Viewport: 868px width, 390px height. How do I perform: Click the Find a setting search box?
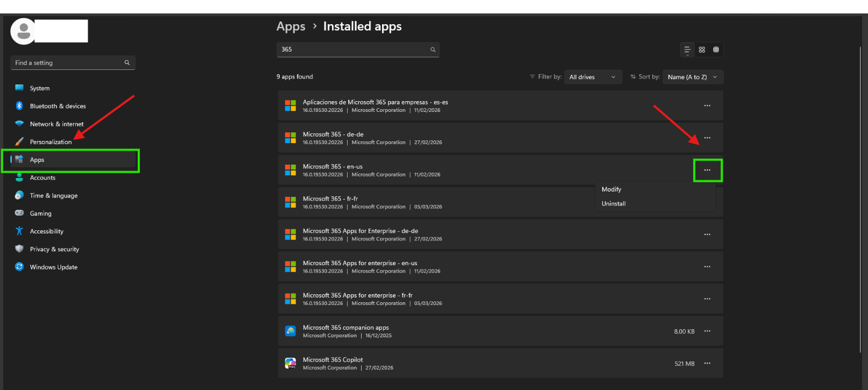73,63
